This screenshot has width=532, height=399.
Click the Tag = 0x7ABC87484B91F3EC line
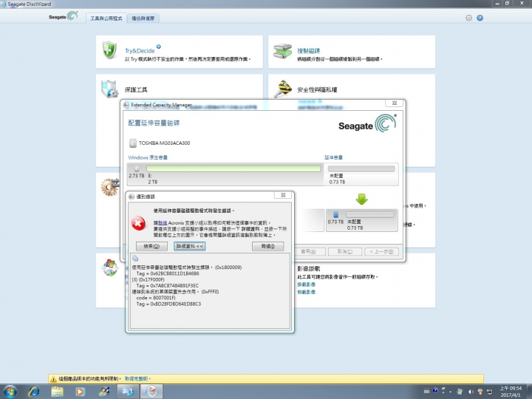pos(167,286)
